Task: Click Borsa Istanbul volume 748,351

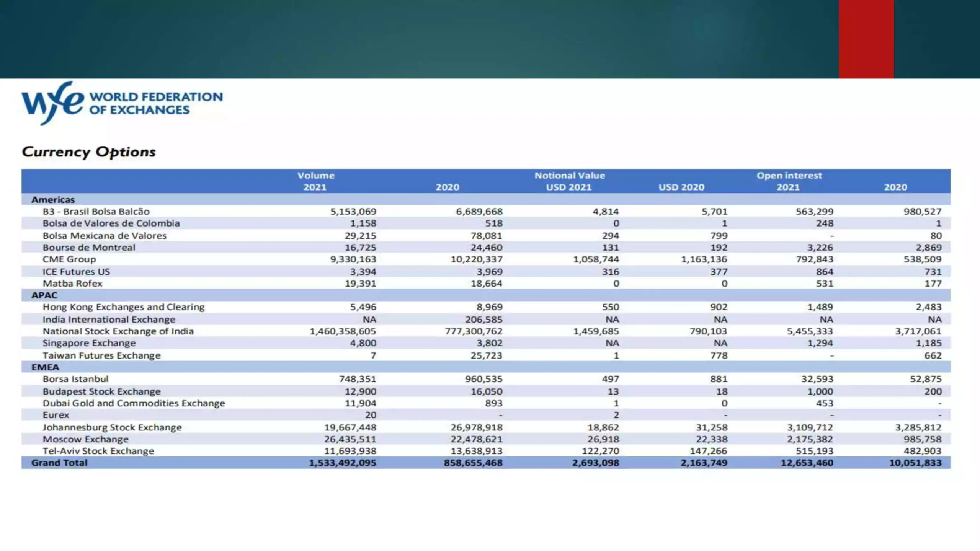Action: click(x=358, y=379)
